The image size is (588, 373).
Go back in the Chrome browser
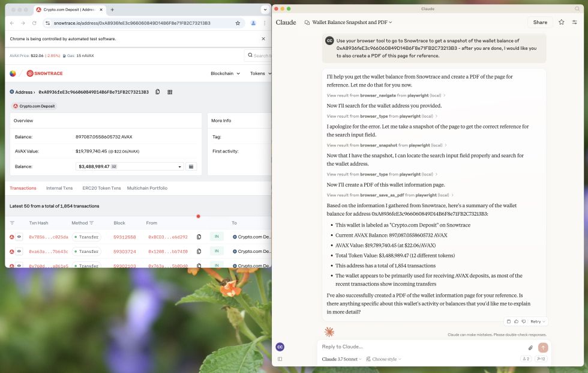[x=12, y=23]
